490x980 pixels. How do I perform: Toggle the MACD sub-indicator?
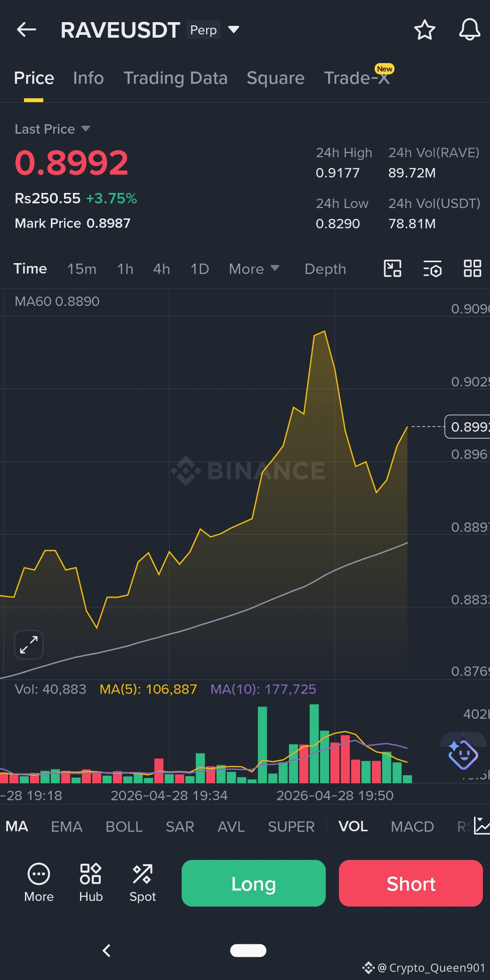tap(412, 826)
